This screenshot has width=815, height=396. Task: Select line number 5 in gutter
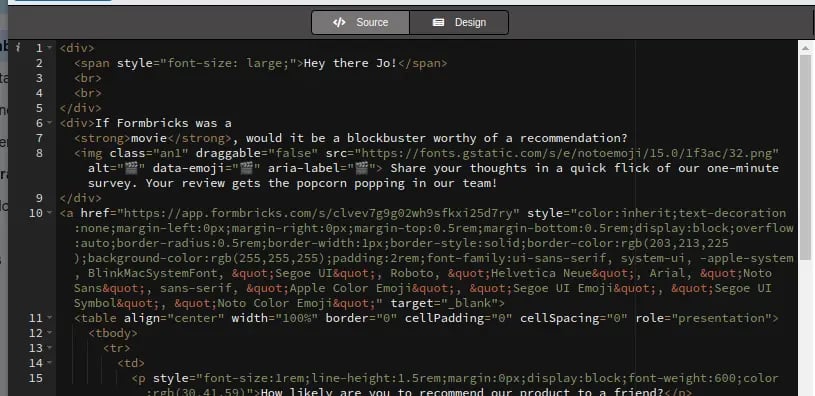click(x=40, y=109)
